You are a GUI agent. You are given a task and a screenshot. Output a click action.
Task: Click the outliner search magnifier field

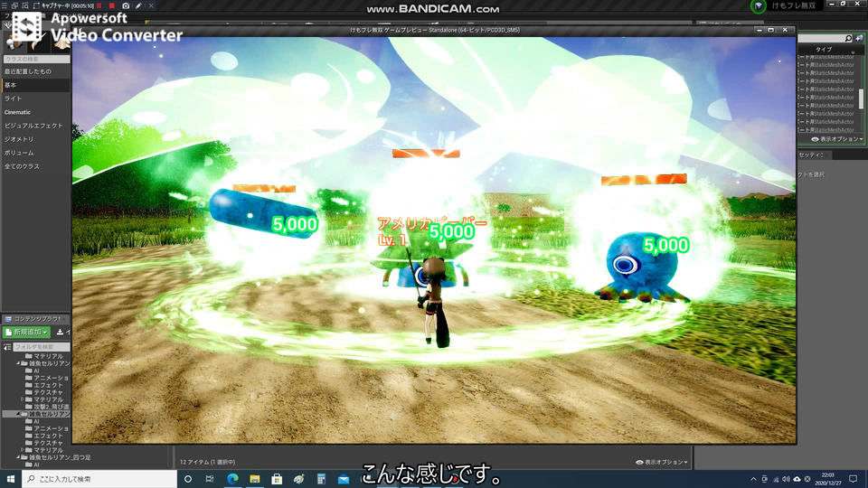[x=825, y=38]
